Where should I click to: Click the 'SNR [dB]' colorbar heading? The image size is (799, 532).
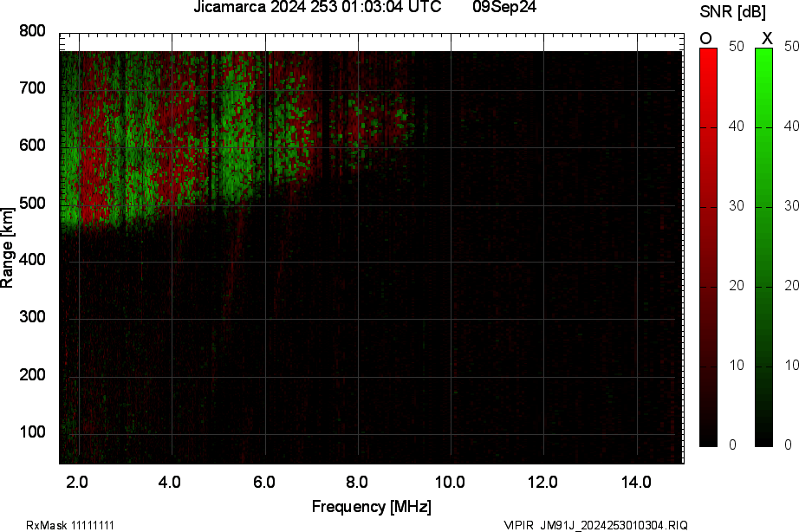pos(732,12)
